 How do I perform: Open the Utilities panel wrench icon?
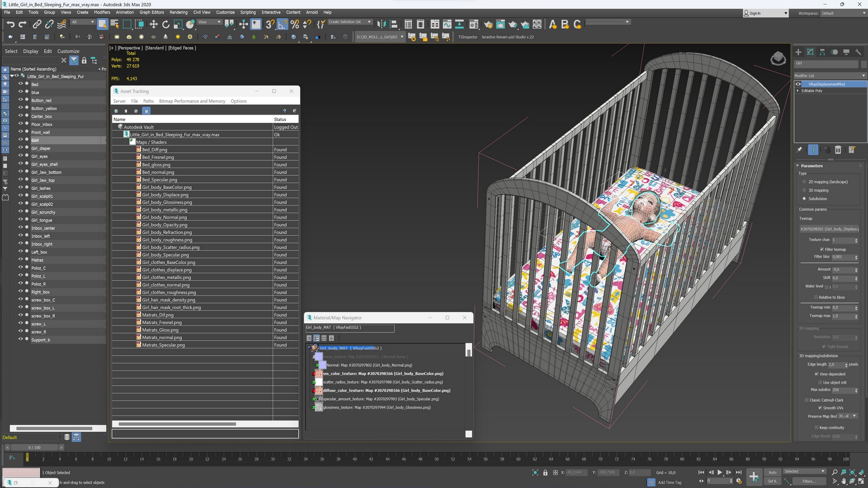[858, 52]
